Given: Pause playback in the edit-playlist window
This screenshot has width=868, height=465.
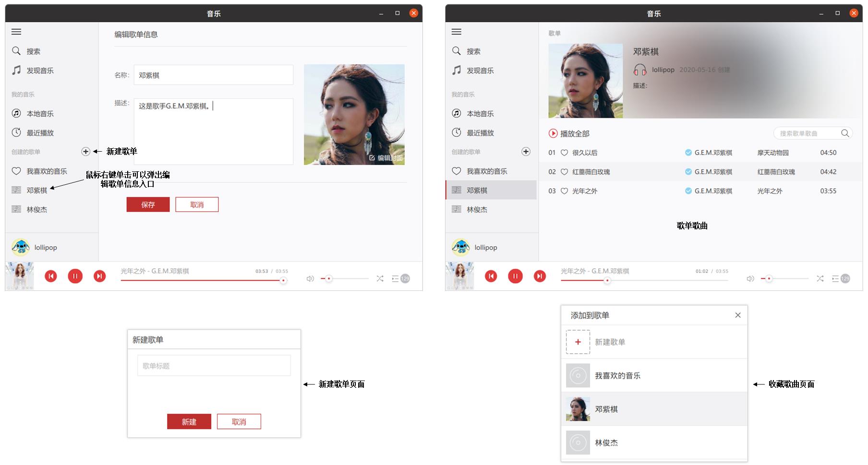Looking at the screenshot, I should click(75, 276).
